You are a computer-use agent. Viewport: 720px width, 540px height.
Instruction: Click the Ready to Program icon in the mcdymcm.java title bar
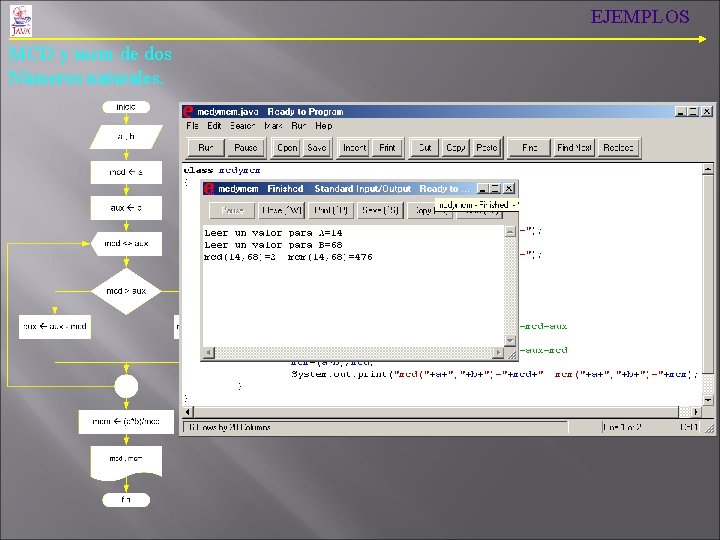[188, 112]
